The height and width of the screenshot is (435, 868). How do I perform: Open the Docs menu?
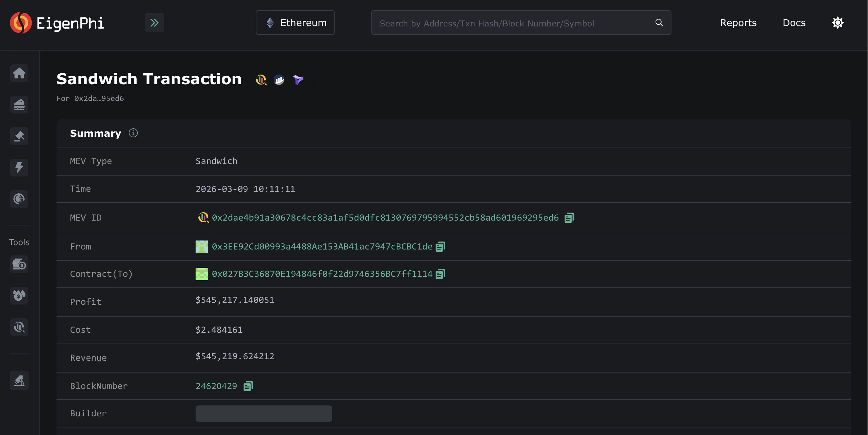click(x=794, y=23)
